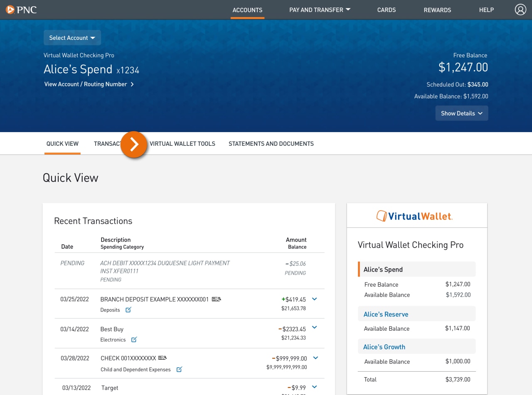Open View Account / Routing Number
Viewport: 532px width, 395px height.
[89, 84]
